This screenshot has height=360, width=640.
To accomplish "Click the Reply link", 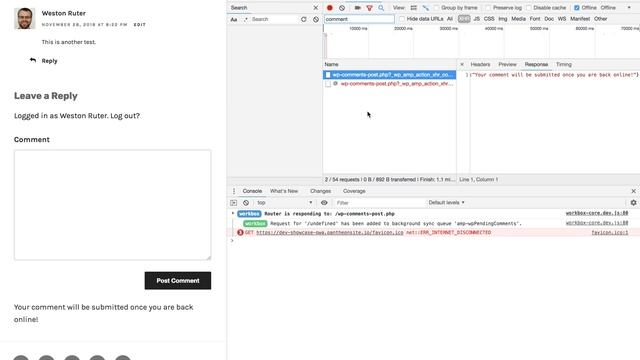I will (49, 61).
